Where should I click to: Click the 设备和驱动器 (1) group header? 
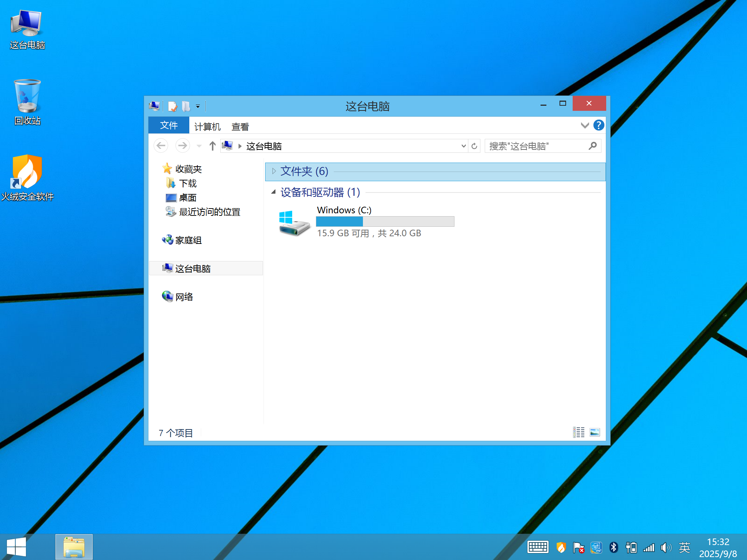click(x=320, y=192)
